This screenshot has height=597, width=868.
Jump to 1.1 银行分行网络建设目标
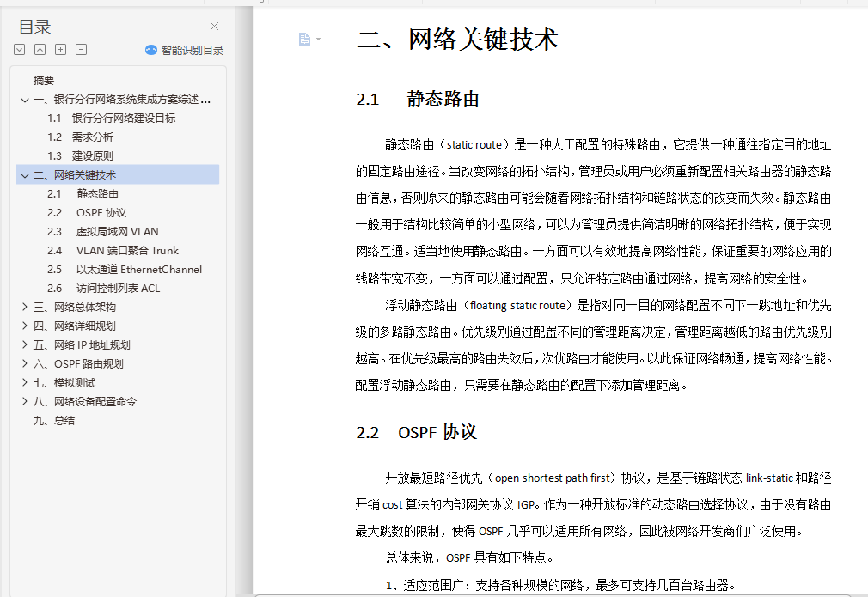(x=111, y=119)
